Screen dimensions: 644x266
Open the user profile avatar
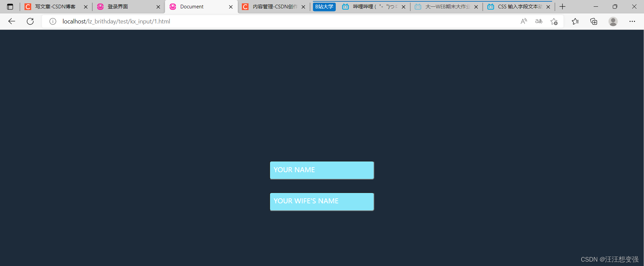pyautogui.click(x=613, y=21)
